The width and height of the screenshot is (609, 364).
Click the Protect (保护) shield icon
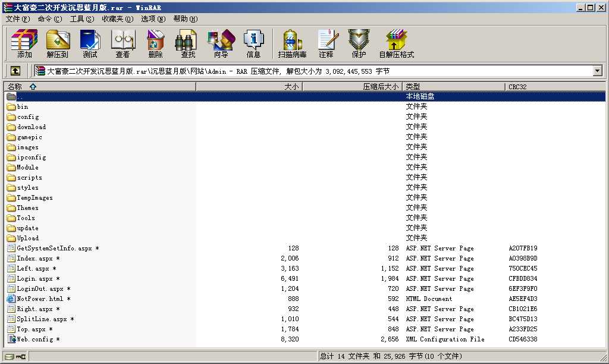tap(359, 43)
